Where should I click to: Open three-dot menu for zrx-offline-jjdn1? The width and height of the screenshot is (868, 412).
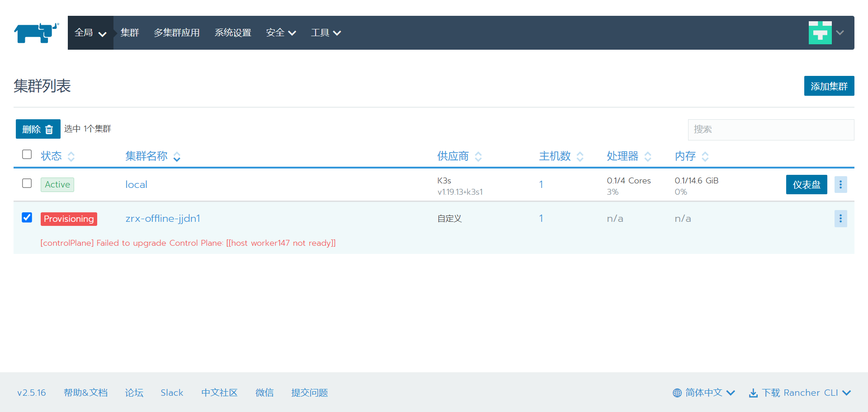[840, 219]
